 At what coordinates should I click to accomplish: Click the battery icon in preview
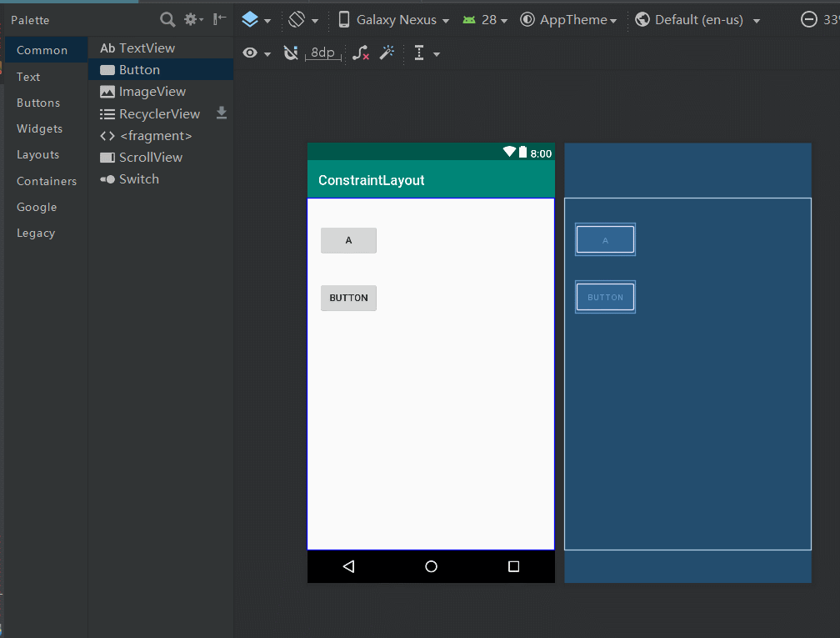(522, 152)
